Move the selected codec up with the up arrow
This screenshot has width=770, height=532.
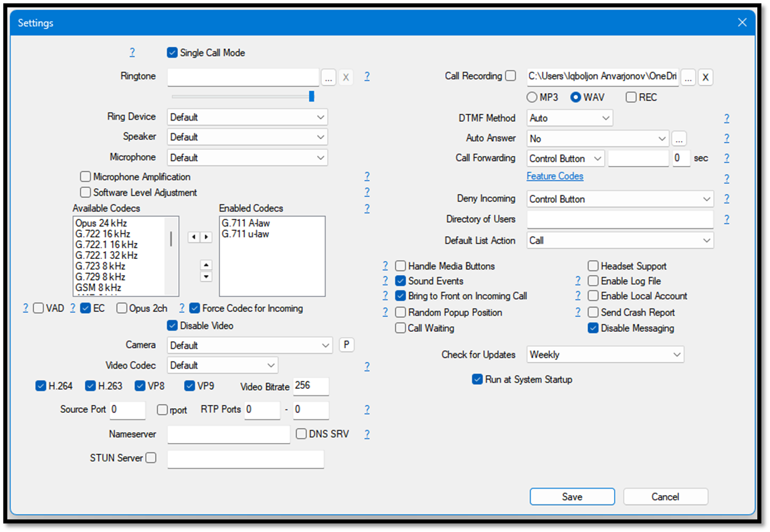click(x=206, y=265)
